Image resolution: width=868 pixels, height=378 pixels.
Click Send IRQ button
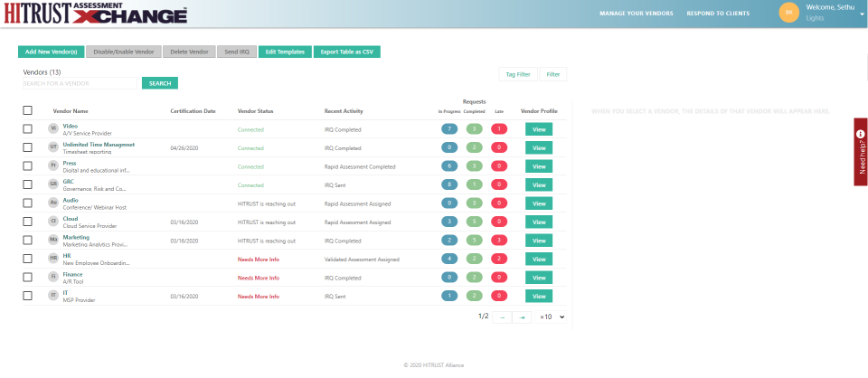237,52
